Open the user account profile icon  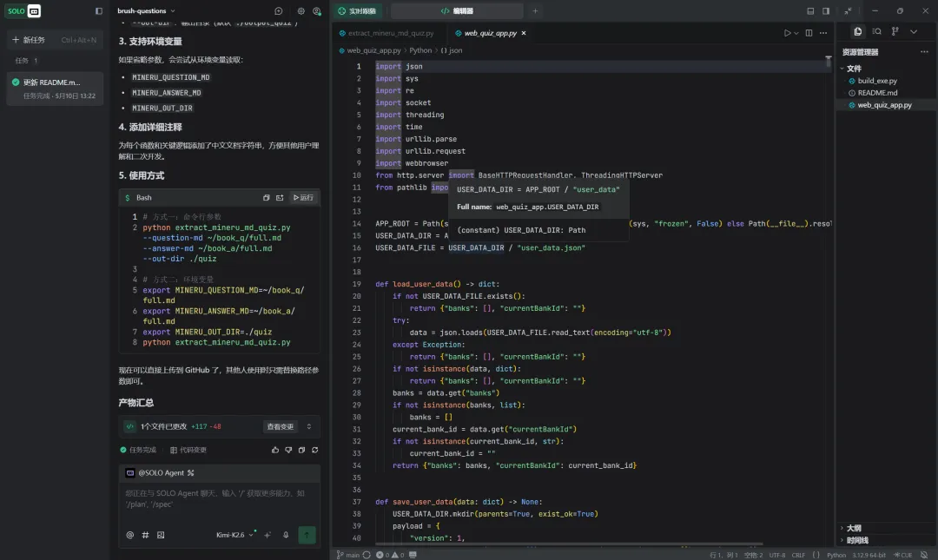pos(317,10)
